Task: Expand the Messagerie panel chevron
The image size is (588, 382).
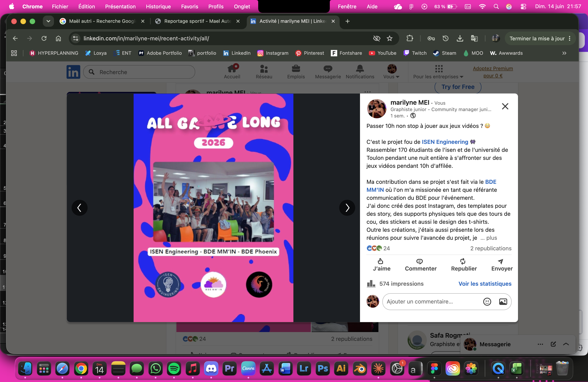Action: click(x=566, y=344)
